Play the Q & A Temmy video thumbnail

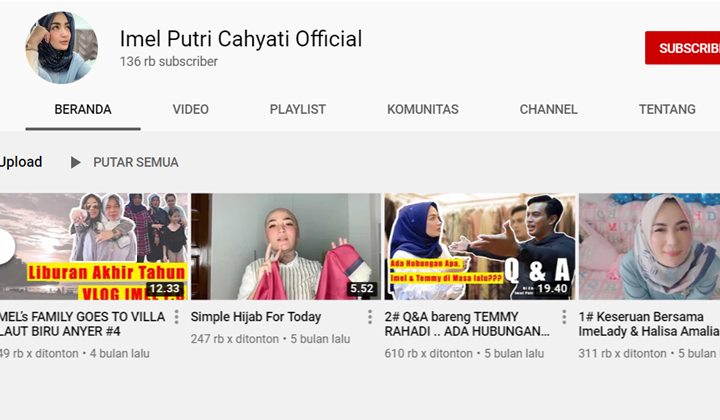pos(480,246)
